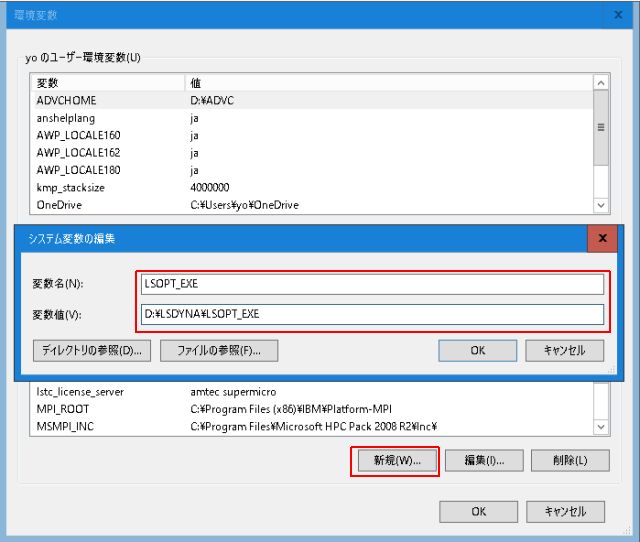Click OK at bottom of 環境変数 window
The height and width of the screenshot is (542, 640).
(x=478, y=511)
